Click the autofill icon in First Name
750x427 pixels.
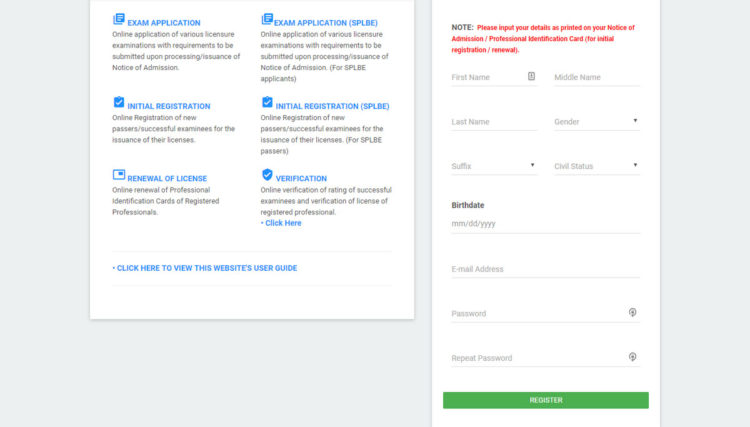click(532, 76)
